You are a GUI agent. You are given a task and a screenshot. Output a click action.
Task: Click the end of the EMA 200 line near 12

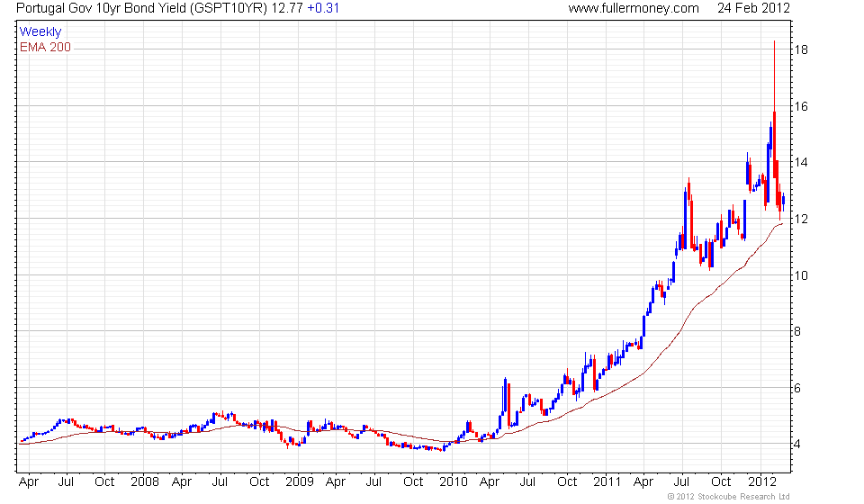point(781,223)
